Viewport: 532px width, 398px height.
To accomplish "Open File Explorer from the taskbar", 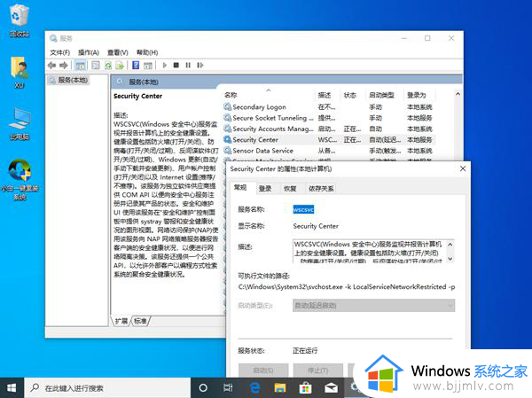I will point(280,388).
